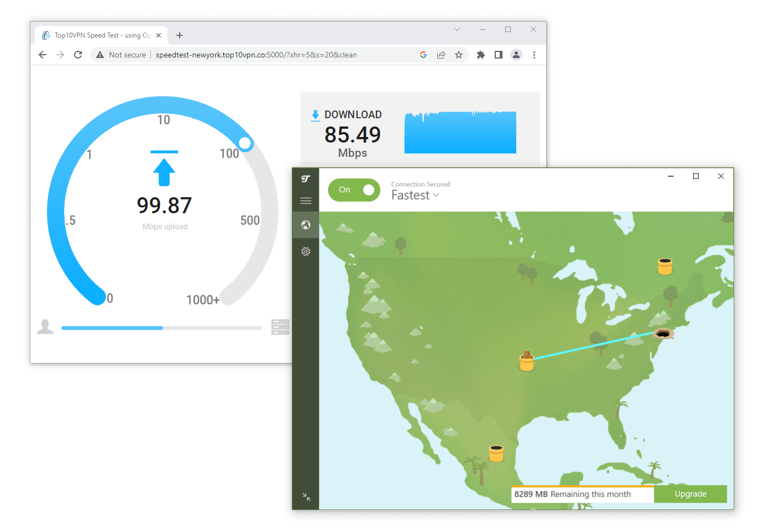
Task: Select the honey pot server marker in Mexico
Action: (x=496, y=453)
